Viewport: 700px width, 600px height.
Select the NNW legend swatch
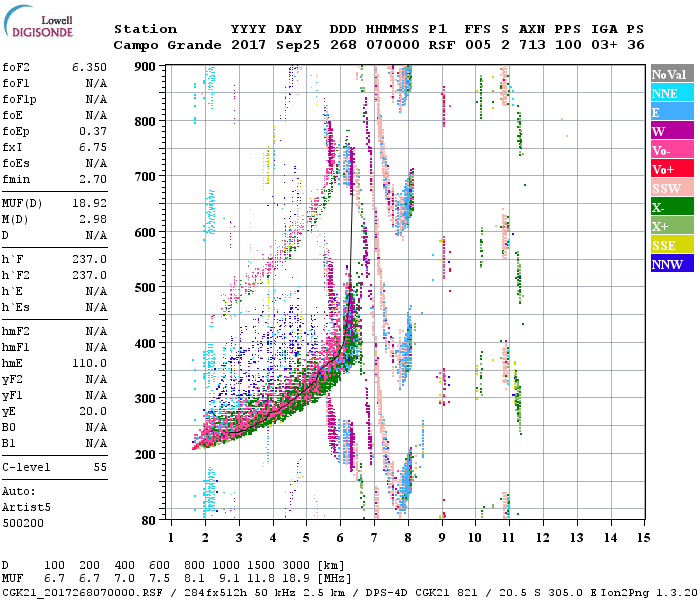(x=672, y=263)
